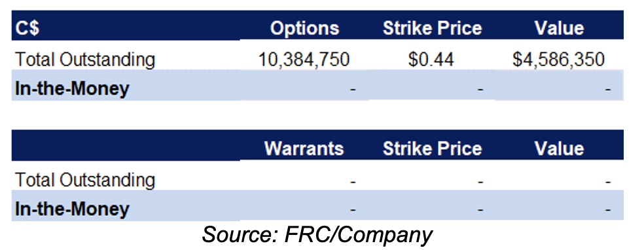The width and height of the screenshot is (644, 250).
Task: Click In-the-Money label in options table
Action: 72,89
